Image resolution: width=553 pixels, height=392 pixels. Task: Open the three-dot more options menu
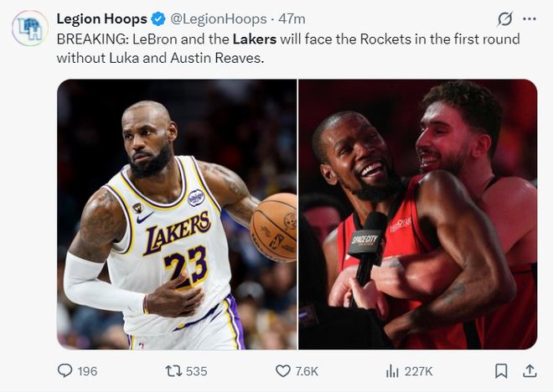click(x=529, y=18)
